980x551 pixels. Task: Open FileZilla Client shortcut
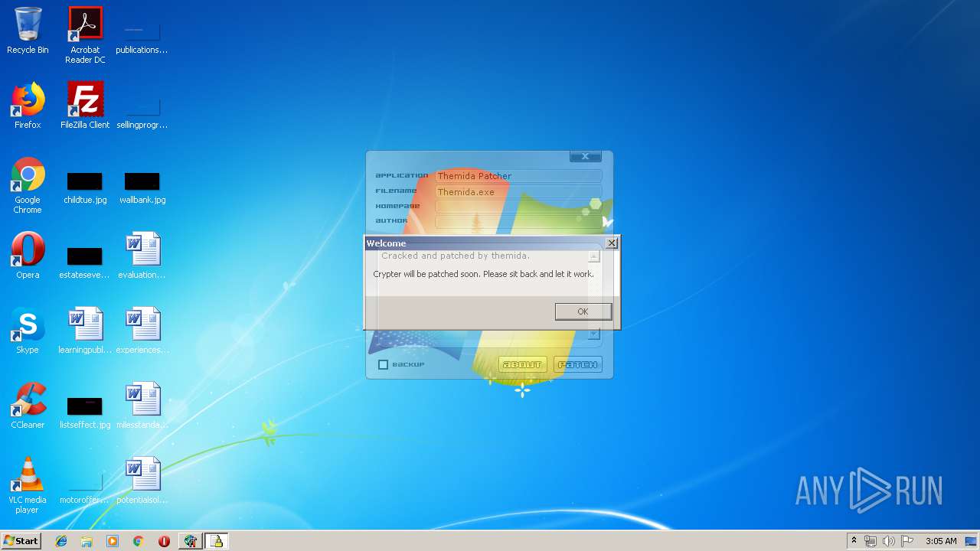click(x=85, y=106)
